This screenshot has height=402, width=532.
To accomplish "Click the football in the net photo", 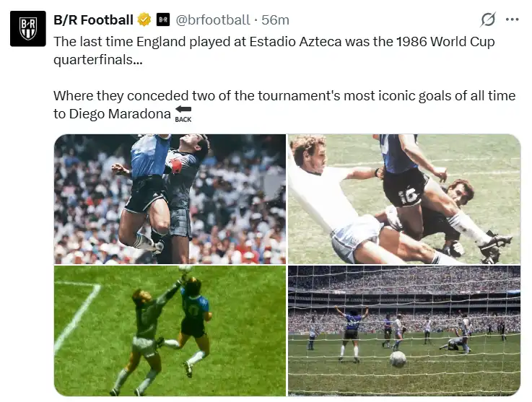I will [398, 359].
